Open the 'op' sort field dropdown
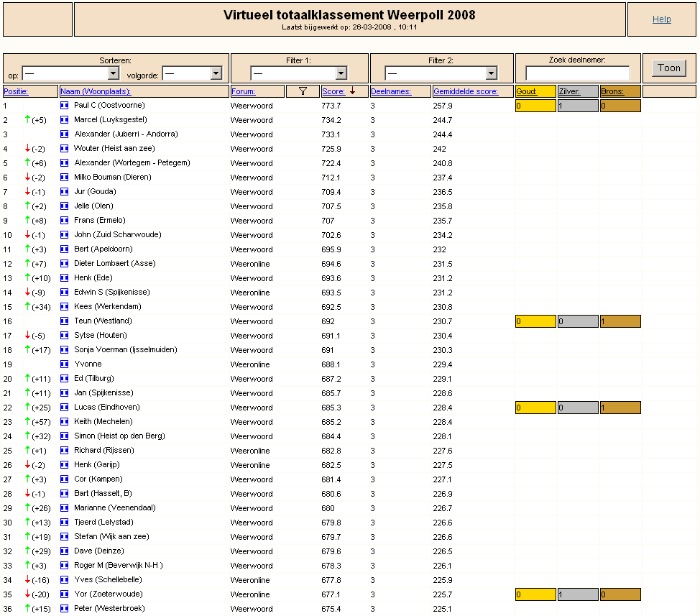The image size is (700, 616). coord(70,73)
